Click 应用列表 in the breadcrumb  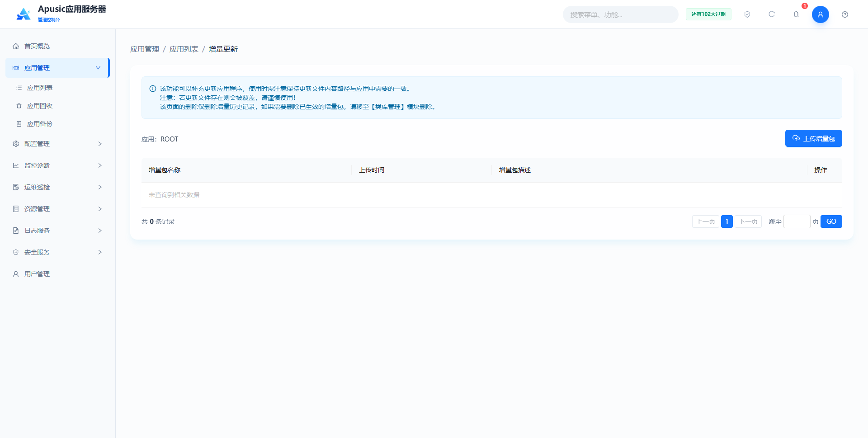[x=184, y=49]
